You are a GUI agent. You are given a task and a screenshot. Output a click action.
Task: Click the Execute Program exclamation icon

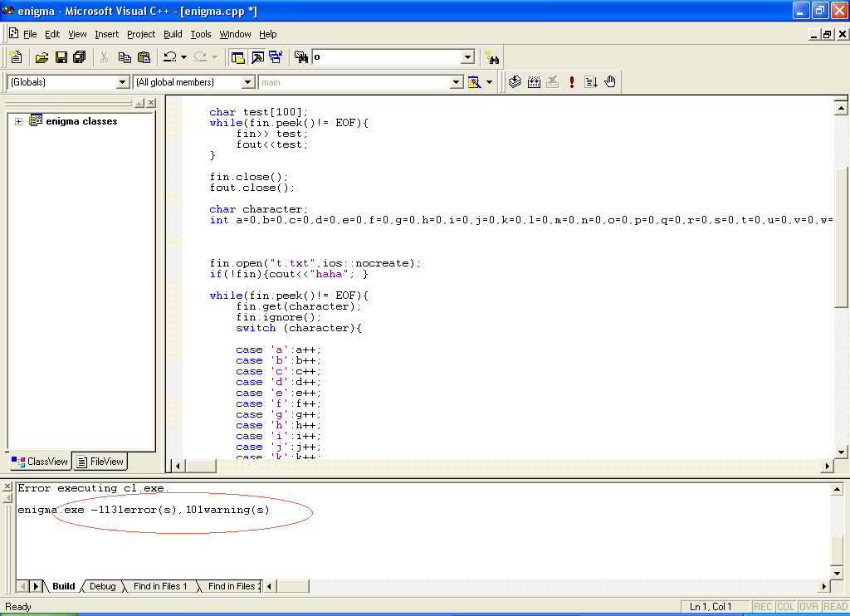click(572, 81)
